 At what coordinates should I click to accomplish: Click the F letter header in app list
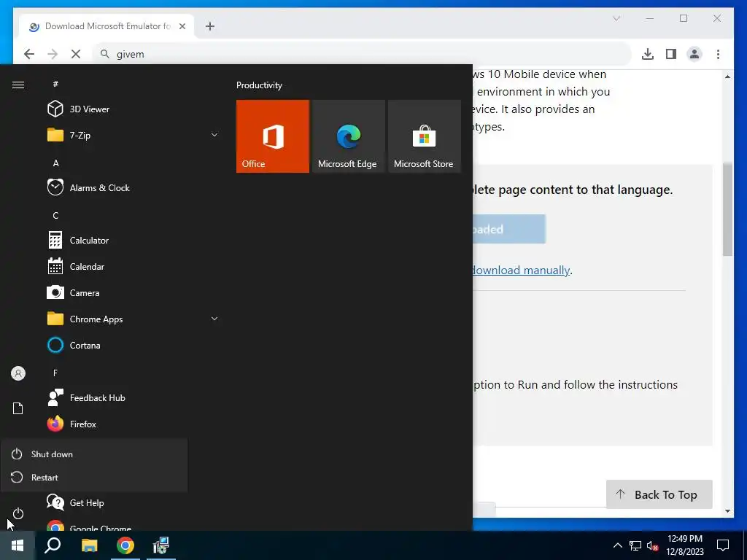click(x=55, y=373)
